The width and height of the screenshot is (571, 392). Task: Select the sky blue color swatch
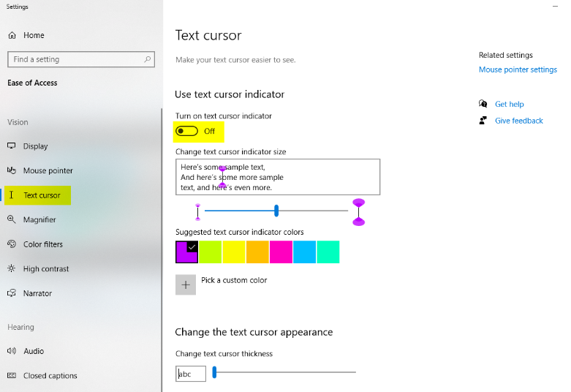pyautogui.click(x=304, y=252)
